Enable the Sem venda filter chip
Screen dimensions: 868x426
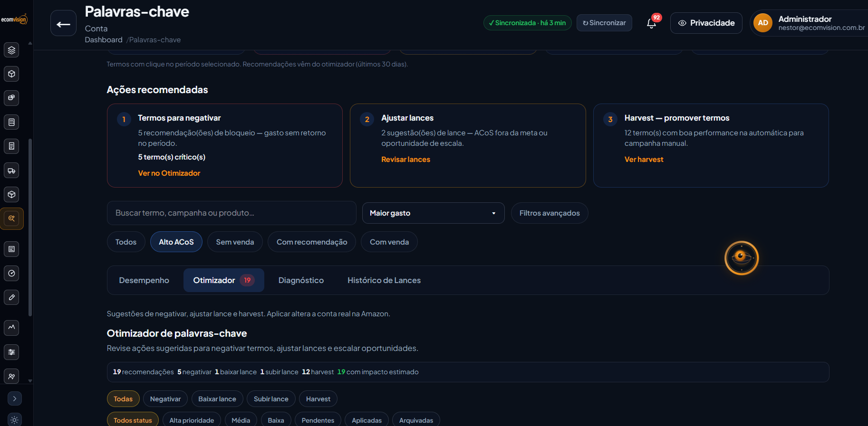(235, 242)
